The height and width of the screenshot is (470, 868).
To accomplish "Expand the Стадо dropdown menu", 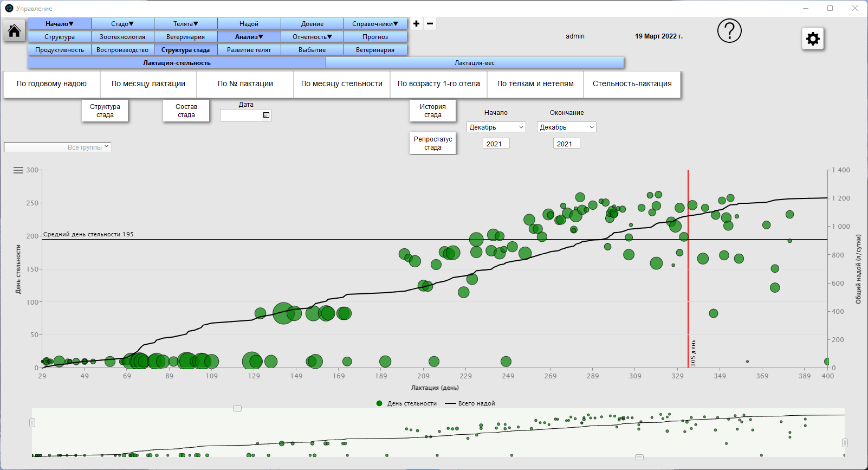I will click(122, 24).
